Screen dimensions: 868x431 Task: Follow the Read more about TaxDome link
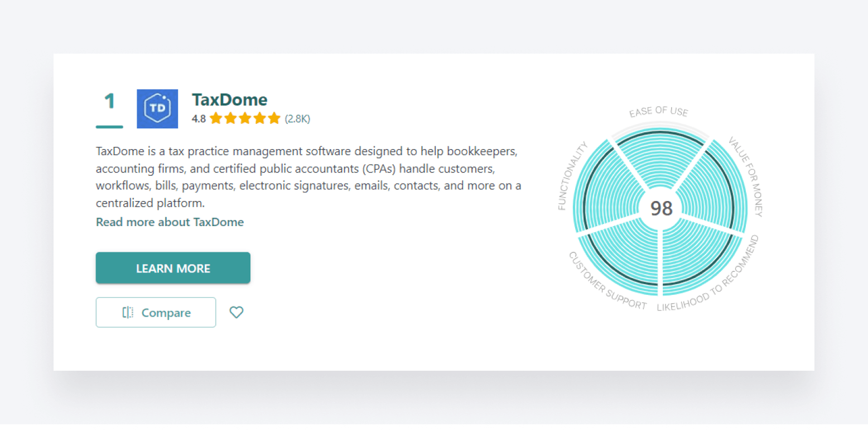(x=170, y=222)
